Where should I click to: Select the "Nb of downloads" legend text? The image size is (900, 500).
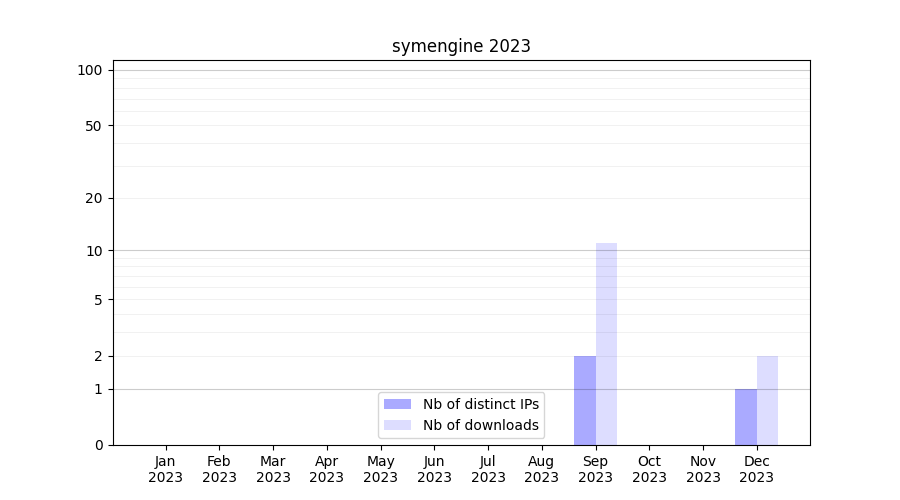click(480, 425)
